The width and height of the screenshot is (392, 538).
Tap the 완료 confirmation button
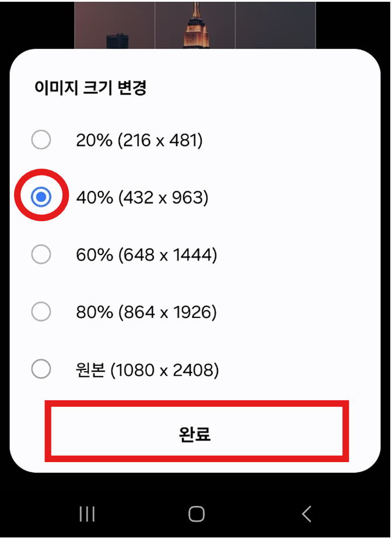point(196,431)
